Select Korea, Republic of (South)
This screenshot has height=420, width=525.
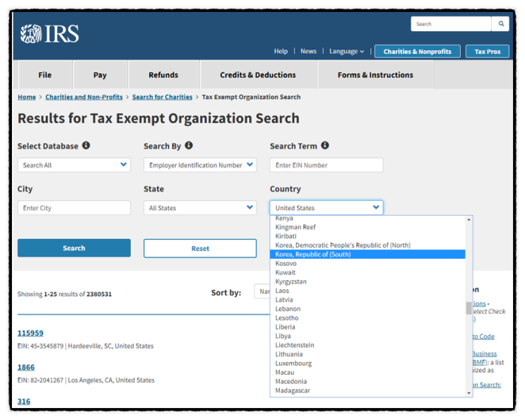pyautogui.click(x=367, y=255)
